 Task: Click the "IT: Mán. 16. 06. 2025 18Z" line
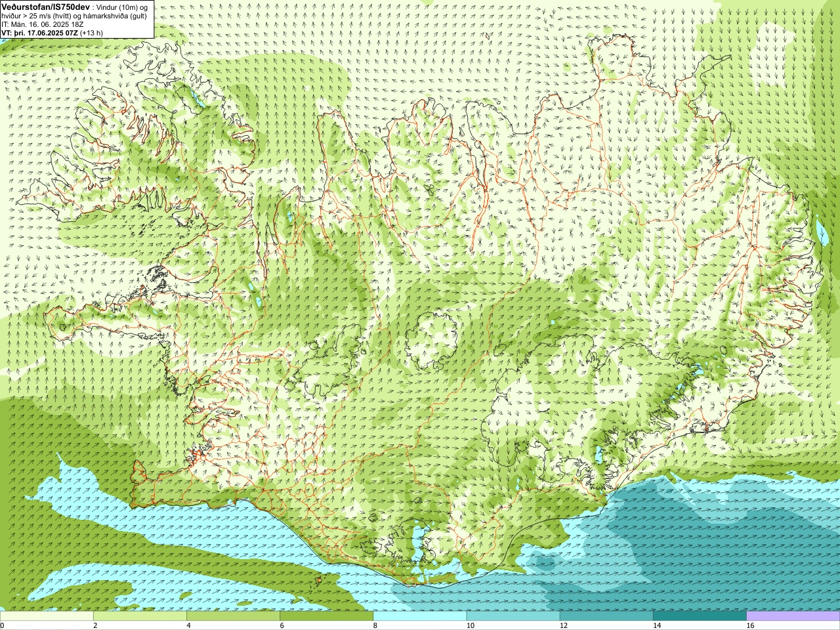point(42,24)
